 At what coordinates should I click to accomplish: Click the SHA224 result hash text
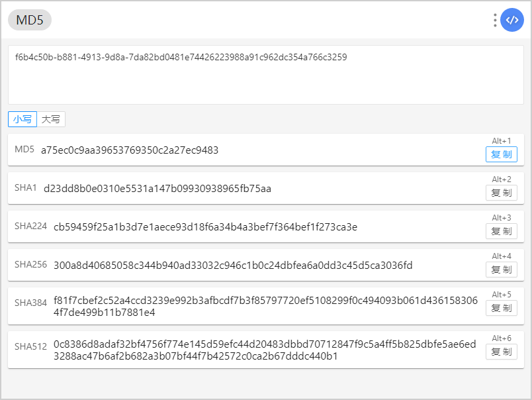click(205, 227)
